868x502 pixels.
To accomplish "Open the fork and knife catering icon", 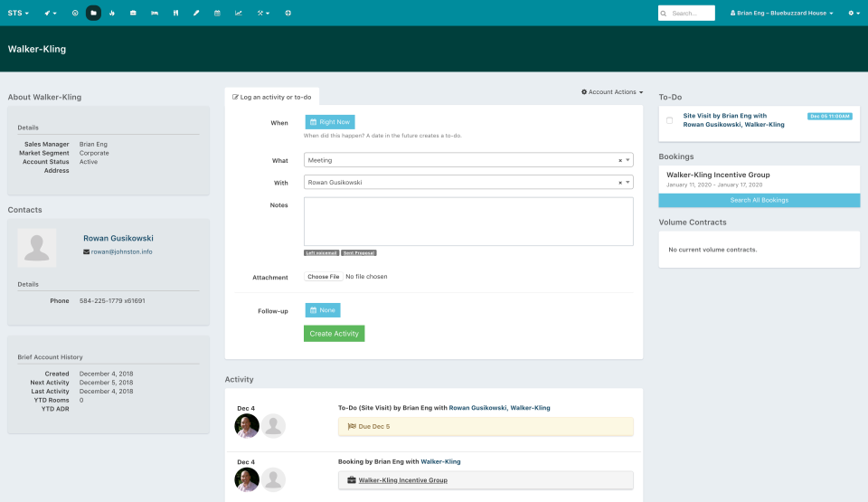I will click(175, 13).
